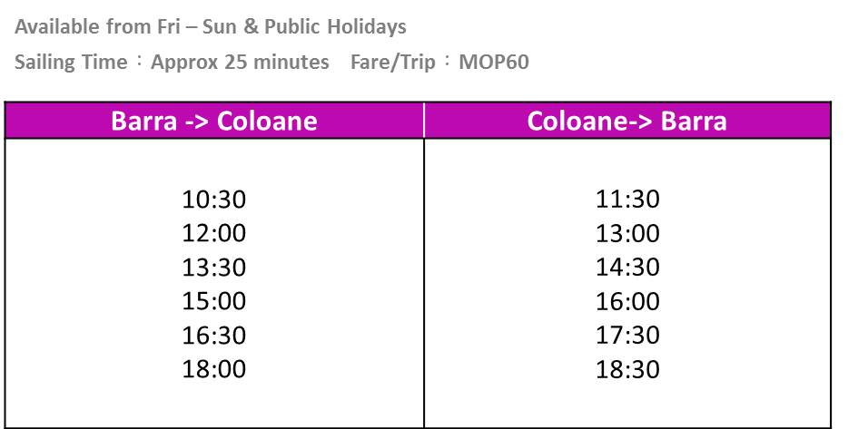Select the 18:00 Barra departure time

(x=214, y=369)
